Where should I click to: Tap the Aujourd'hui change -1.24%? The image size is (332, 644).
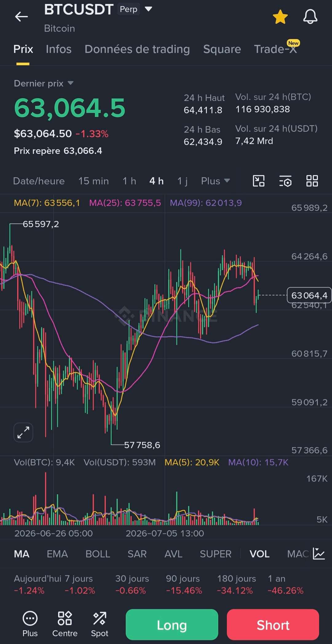29,590
